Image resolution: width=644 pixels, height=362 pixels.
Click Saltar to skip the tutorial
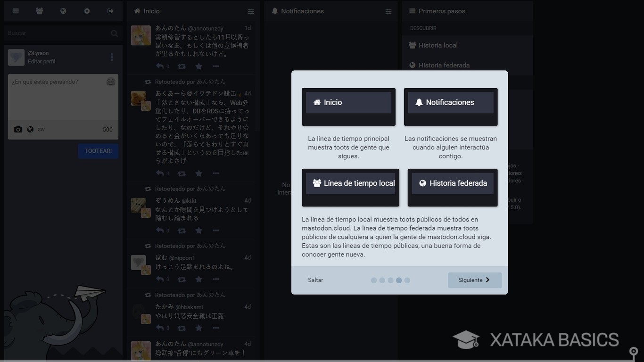[315, 280]
